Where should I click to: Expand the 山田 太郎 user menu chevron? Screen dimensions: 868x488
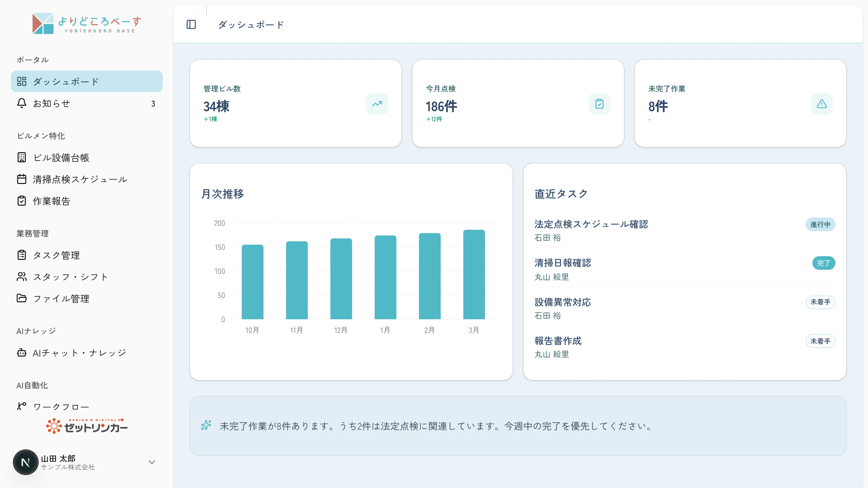tap(152, 462)
